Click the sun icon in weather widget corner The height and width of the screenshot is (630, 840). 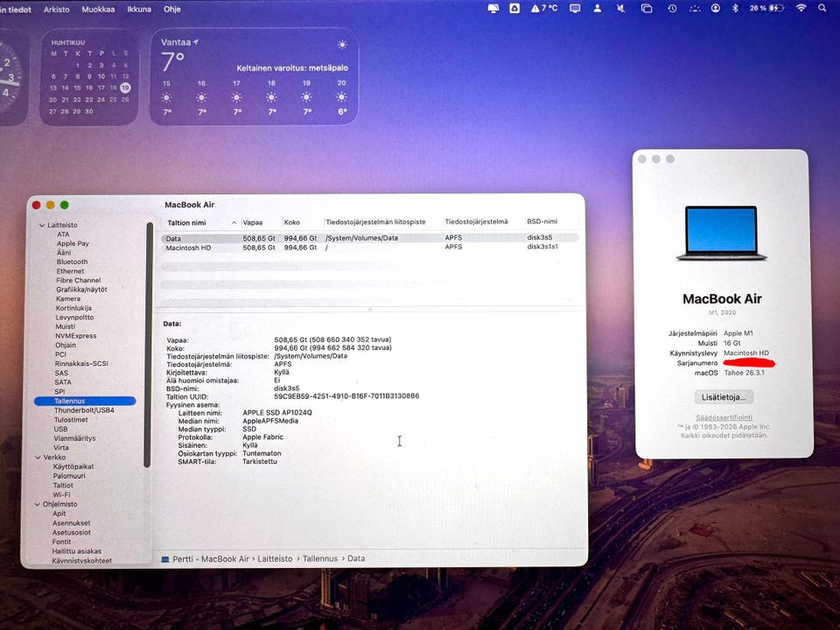click(342, 45)
